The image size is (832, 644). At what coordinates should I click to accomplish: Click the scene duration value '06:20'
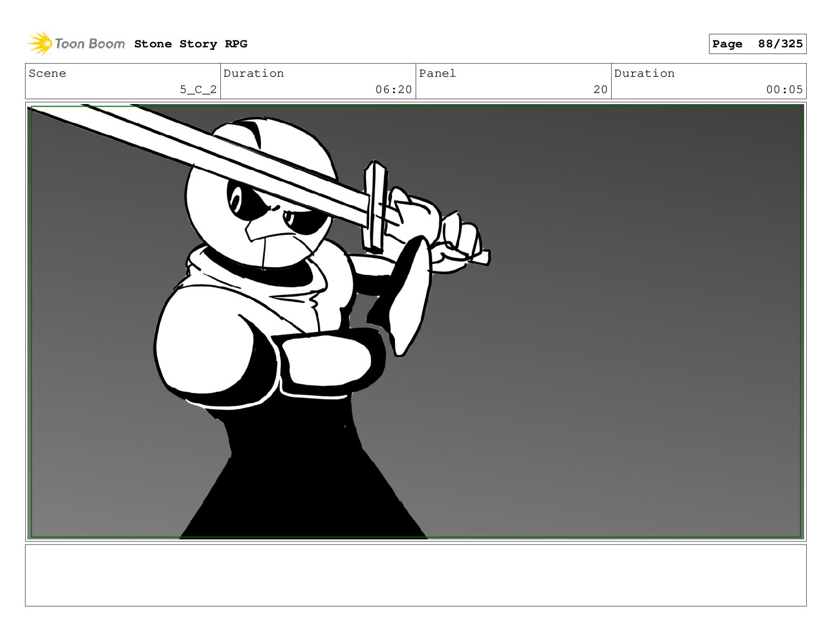(x=393, y=90)
